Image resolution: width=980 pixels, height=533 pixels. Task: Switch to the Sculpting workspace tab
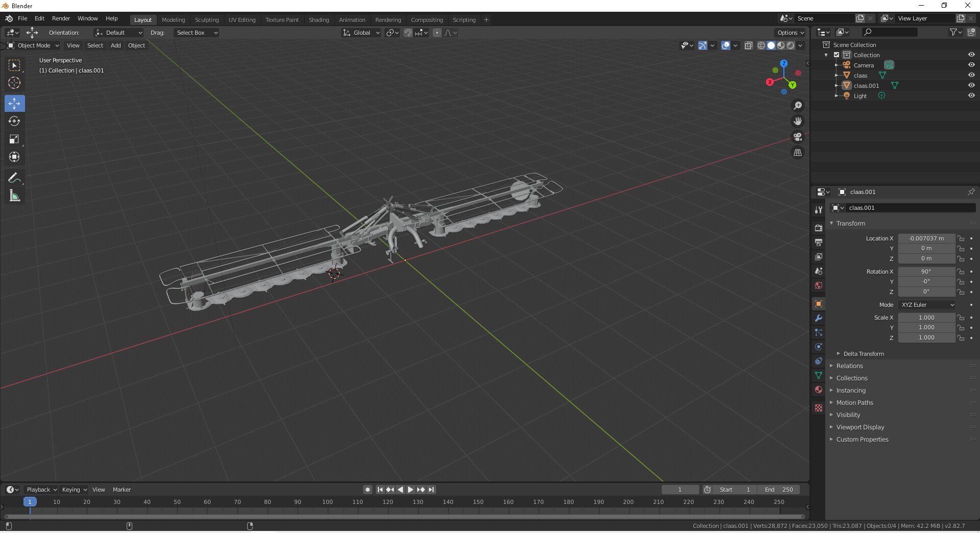pos(206,20)
